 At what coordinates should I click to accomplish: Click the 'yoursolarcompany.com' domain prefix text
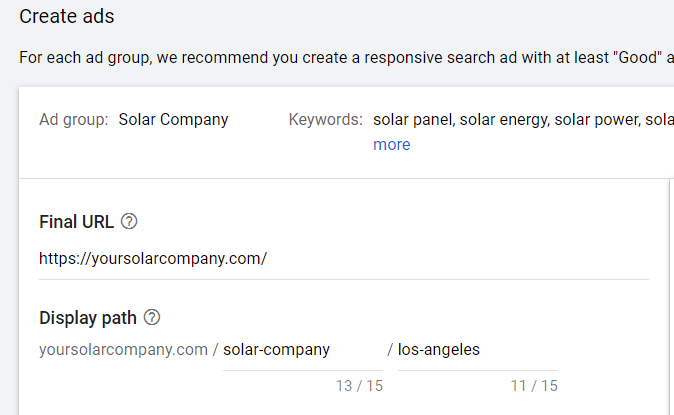coord(123,350)
